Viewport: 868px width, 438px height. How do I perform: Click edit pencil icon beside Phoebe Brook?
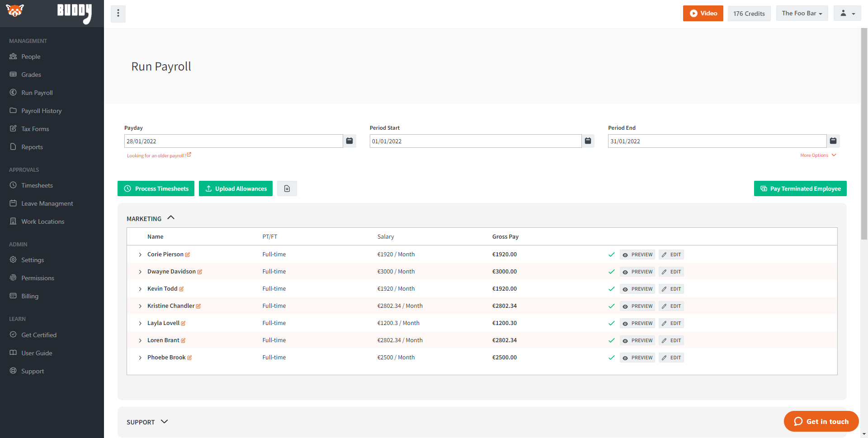coord(189,358)
